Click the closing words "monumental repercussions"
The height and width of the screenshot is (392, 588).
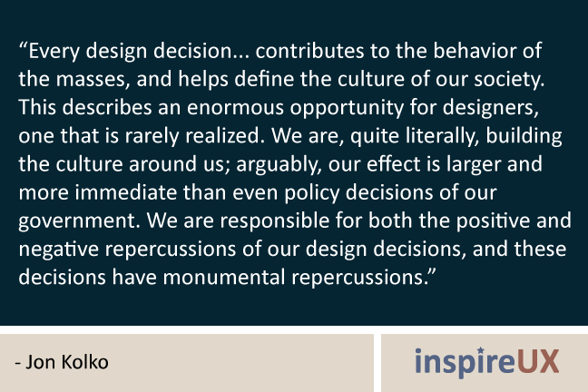296,278
